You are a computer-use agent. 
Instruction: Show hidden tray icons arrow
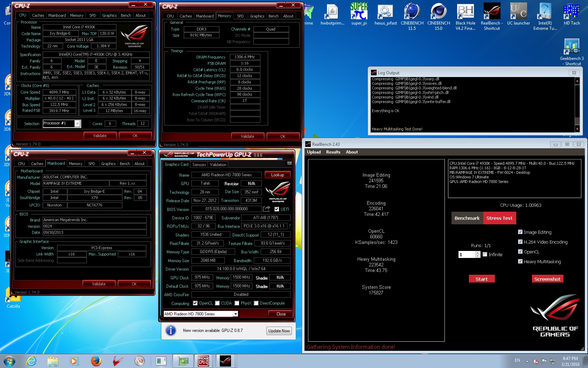coord(527,361)
